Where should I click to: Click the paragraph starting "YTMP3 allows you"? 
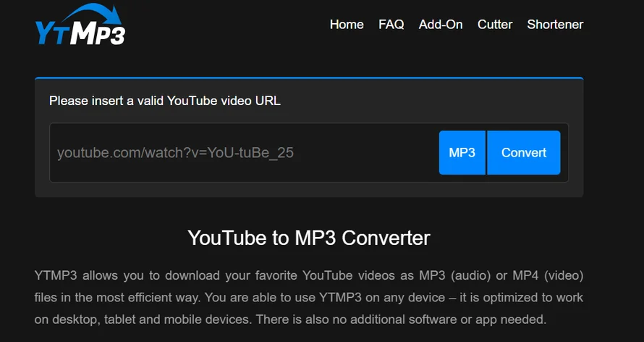pos(309,297)
